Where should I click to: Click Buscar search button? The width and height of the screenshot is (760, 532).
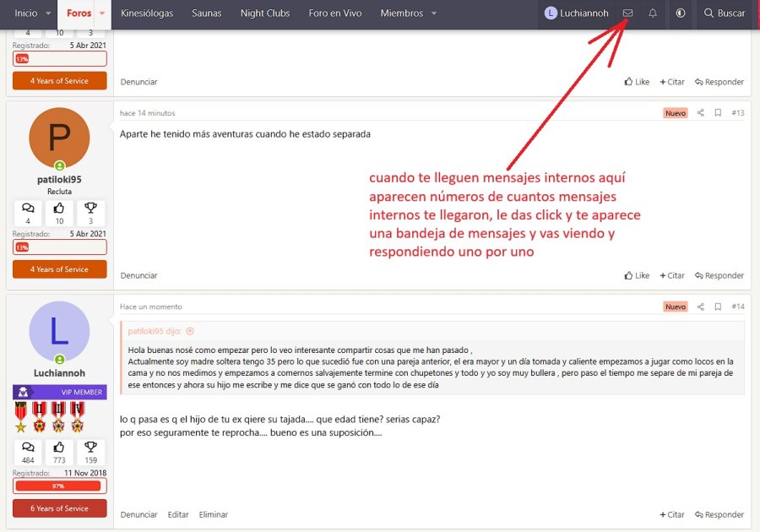pos(725,14)
